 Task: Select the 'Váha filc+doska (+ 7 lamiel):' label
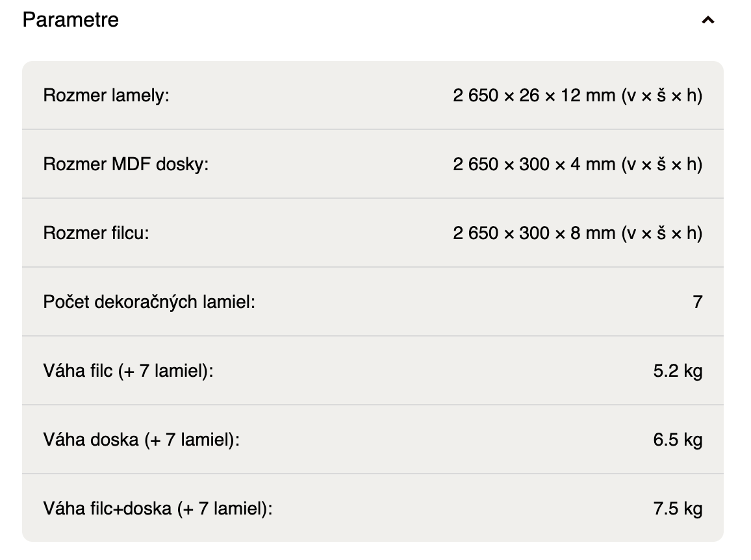click(x=158, y=509)
